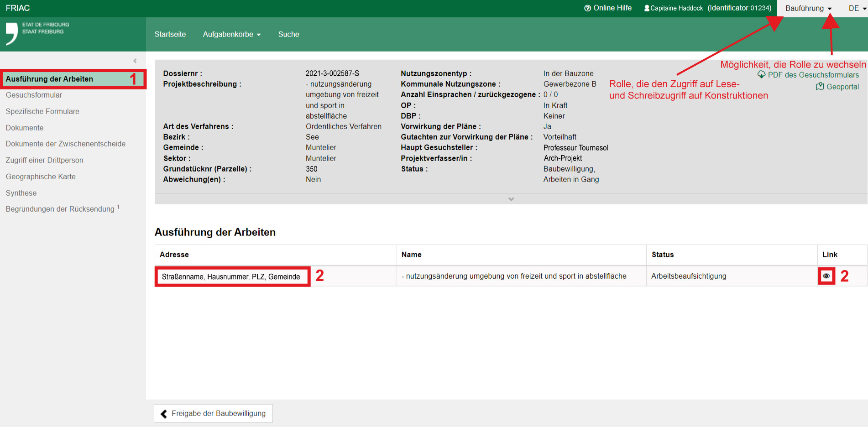Collapse the left sidebar with chevron
Image resolution: width=868 pixels, height=427 pixels.
click(135, 61)
